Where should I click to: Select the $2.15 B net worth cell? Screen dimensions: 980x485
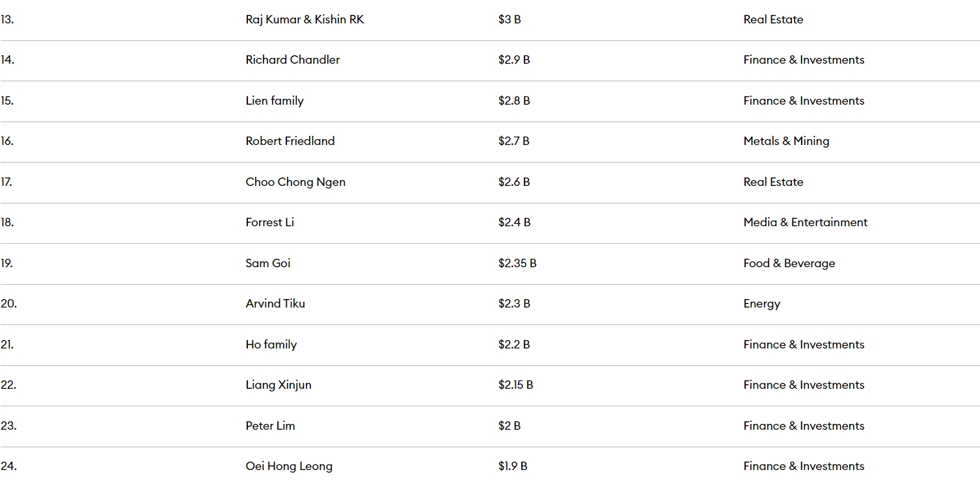point(516,385)
